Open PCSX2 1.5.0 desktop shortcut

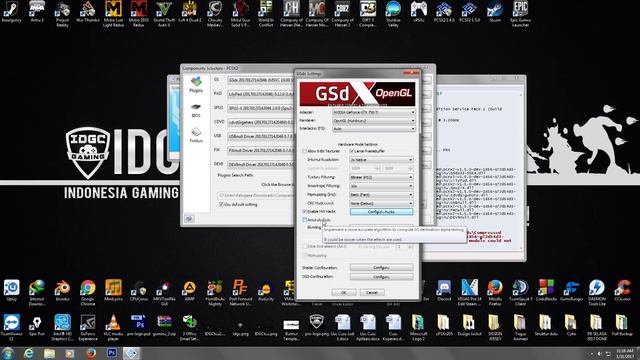coord(469,12)
